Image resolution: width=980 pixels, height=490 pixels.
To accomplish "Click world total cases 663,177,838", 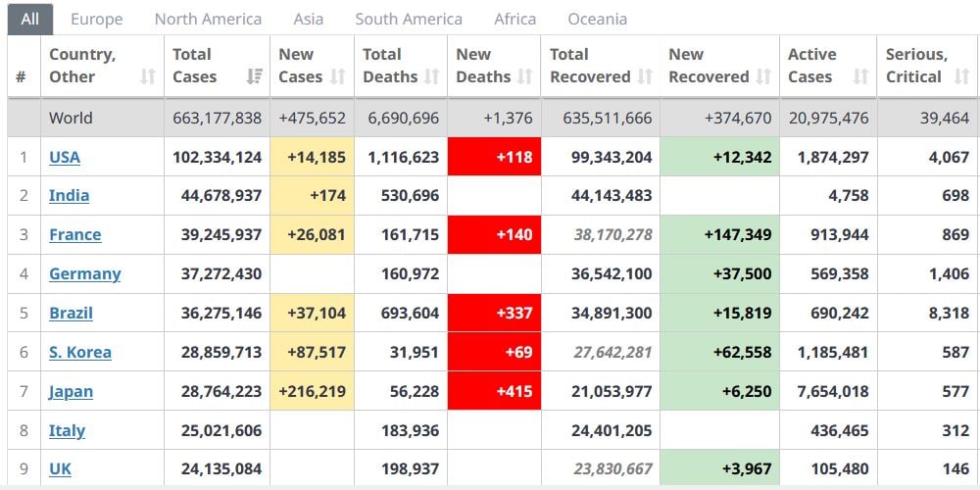I will [x=217, y=119].
